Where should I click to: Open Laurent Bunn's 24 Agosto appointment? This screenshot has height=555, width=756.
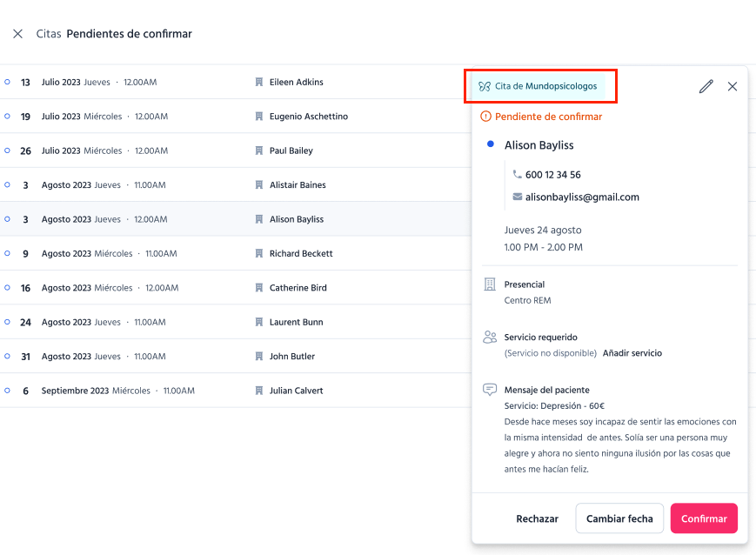(236, 322)
